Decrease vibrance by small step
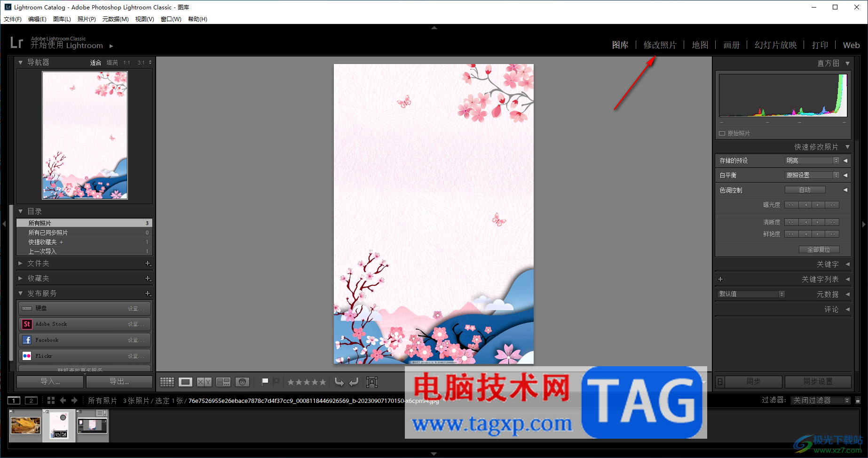868x458 pixels. (x=805, y=234)
